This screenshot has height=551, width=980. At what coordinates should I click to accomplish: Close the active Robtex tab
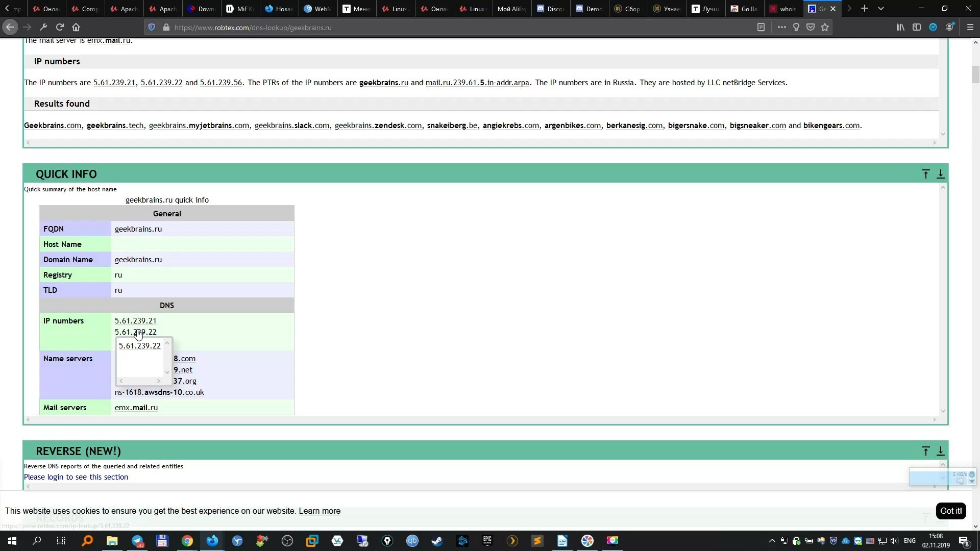tap(833, 9)
